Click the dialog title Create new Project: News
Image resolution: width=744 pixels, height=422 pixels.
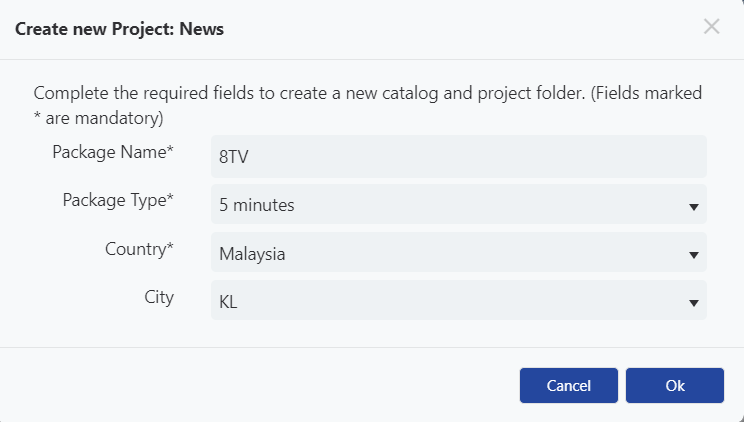tap(120, 29)
